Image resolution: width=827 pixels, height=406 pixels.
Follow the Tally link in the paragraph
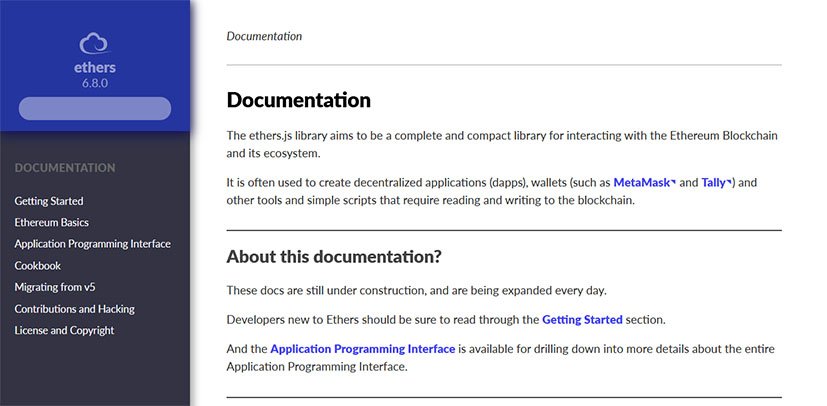713,183
